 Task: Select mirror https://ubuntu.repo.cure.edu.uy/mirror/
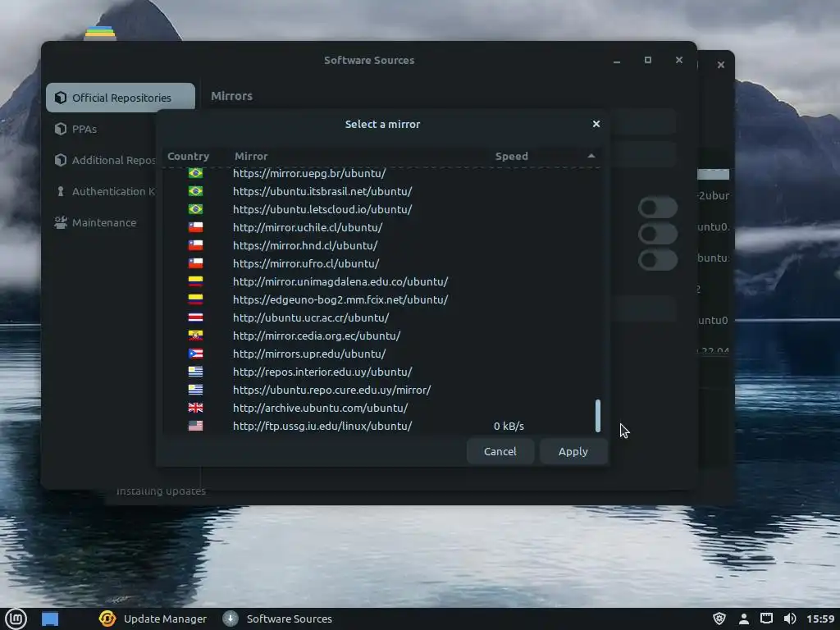331,390
